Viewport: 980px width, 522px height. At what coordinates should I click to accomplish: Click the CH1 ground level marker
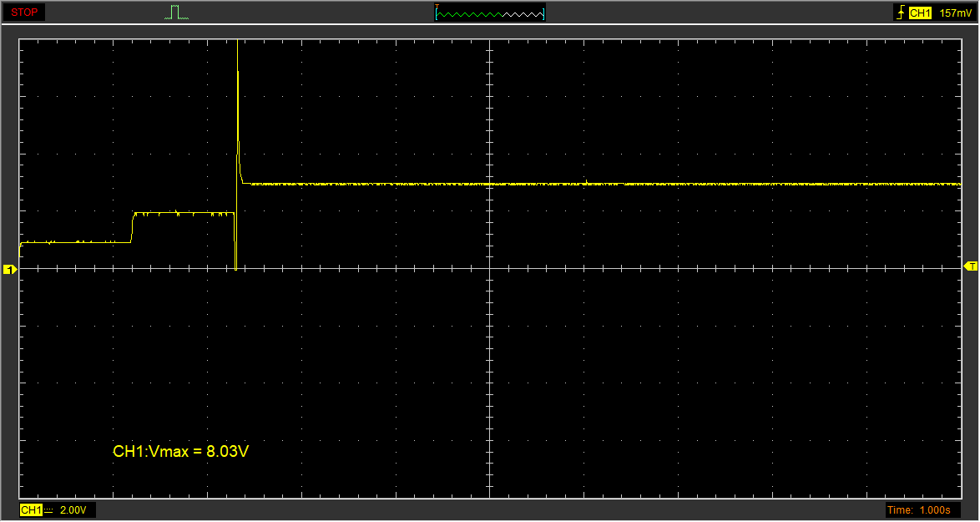click(x=10, y=270)
